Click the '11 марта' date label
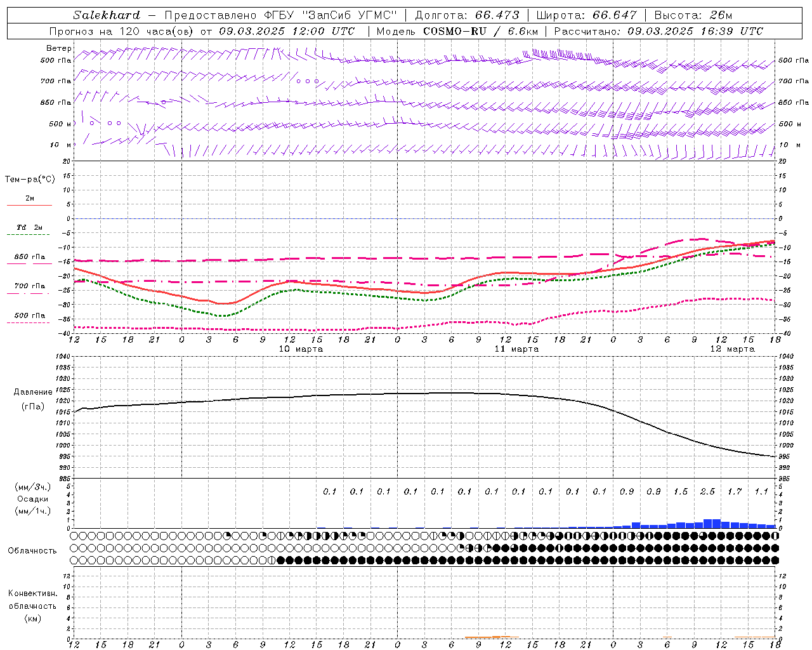Viewport: 812px width, 650px height. point(516,349)
